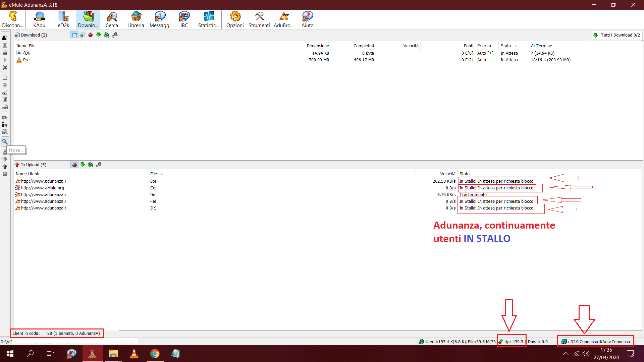Screen dimensions: 644x362
Task: Show downloads list button in Download pane toolbar
Action: click(83, 35)
